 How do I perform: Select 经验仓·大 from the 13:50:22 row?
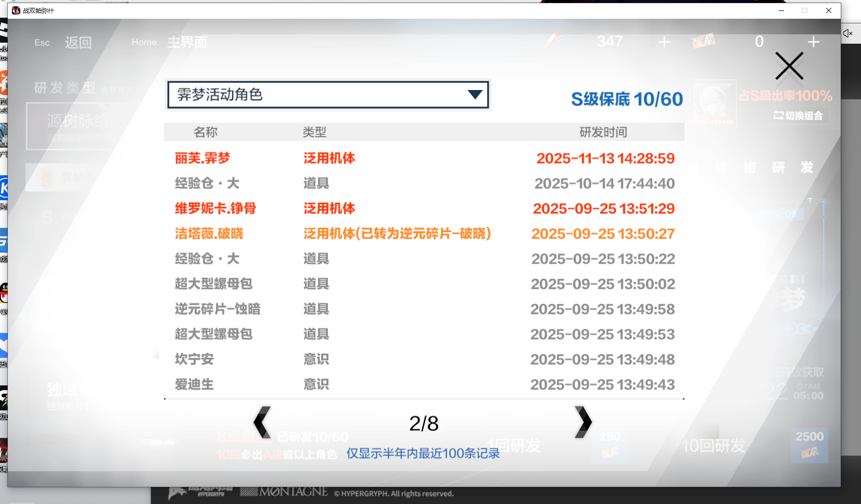point(207,259)
